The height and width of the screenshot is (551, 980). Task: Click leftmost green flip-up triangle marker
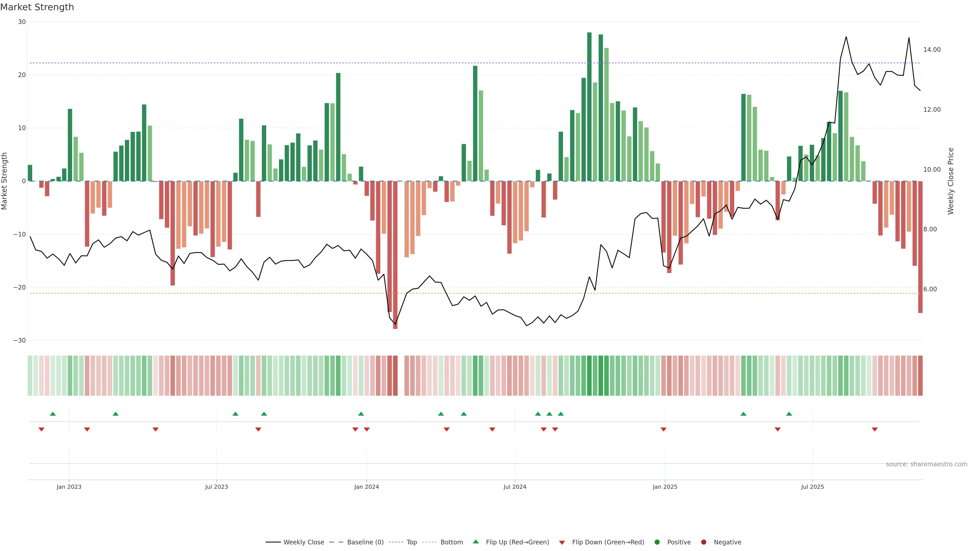53,414
